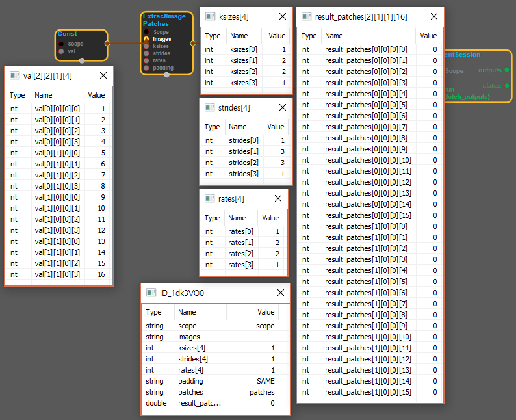The height and width of the screenshot is (420, 516).
Task: Click the ksizes port on ExtractImagePatches
Action: pyautogui.click(x=147, y=46)
